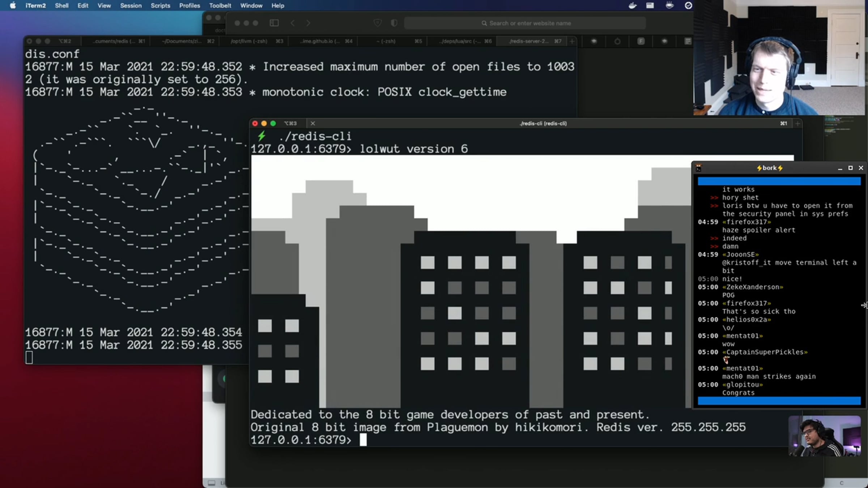Screen dimensions: 868x488
Task: Switch to the cuments/redis tab
Action: pos(116,41)
